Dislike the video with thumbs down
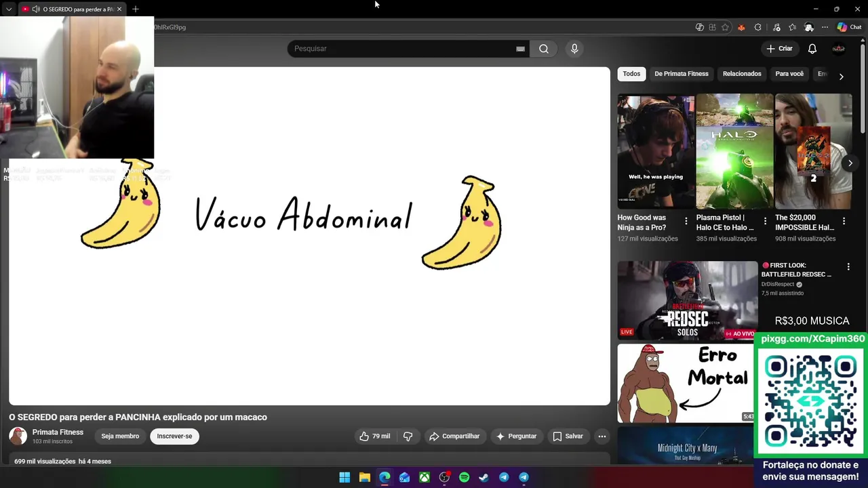Image resolution: width=868 pixels, height=488 pixels. click(x=408, y=436)
